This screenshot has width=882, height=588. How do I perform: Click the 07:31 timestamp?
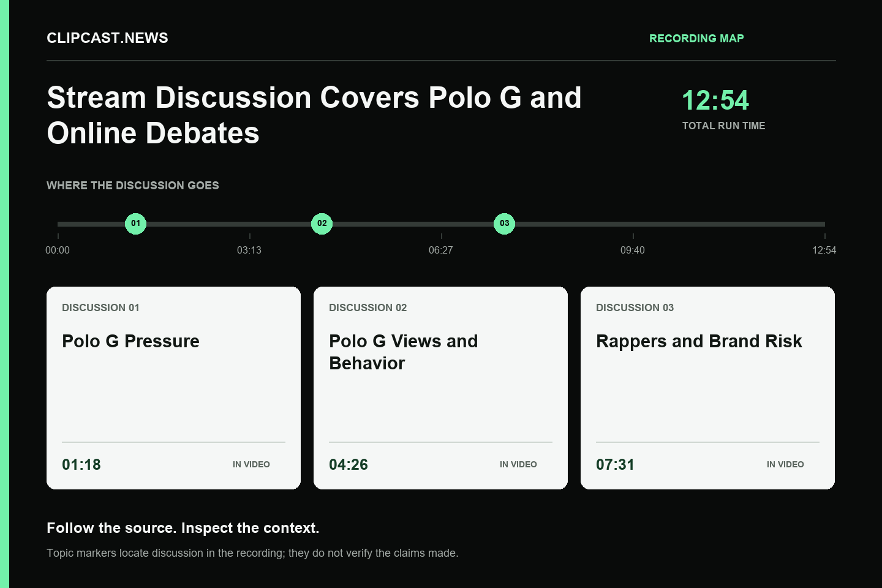(x=616, y=464)
